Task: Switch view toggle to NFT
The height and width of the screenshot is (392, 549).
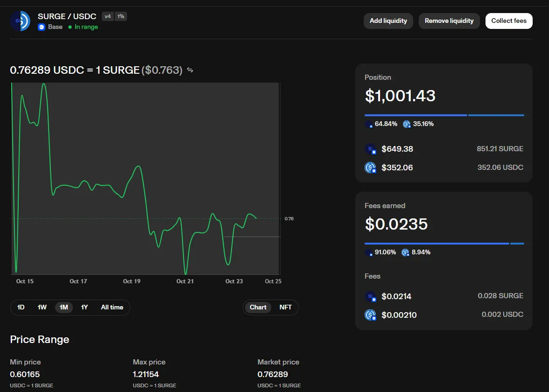Action: coord(285,307)
